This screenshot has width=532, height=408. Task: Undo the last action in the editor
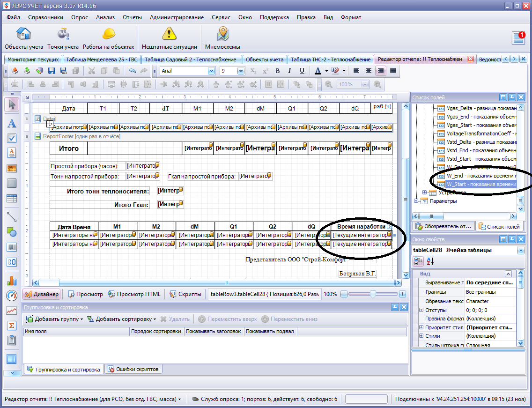pos(132,71)
